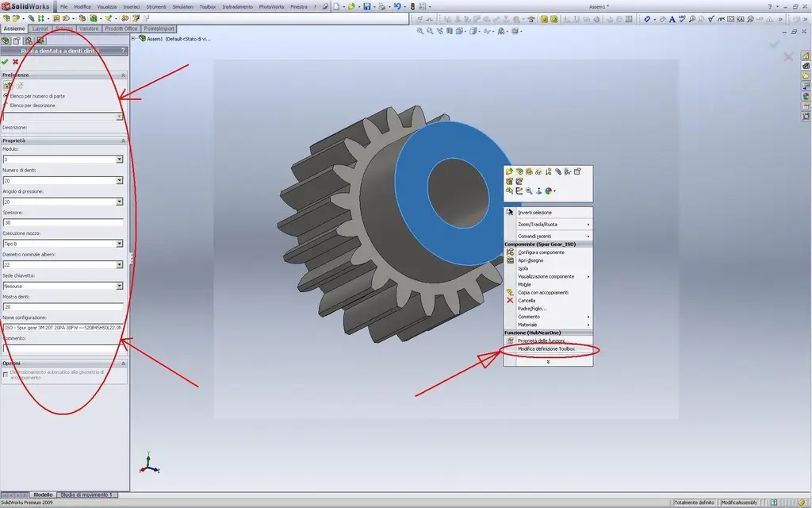Click the Home icon in the right task pane

click(x=806, y=56)
